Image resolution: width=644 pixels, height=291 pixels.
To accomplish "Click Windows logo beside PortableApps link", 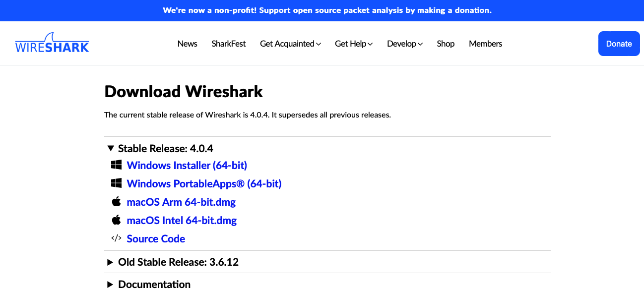I will pos(116,183).
